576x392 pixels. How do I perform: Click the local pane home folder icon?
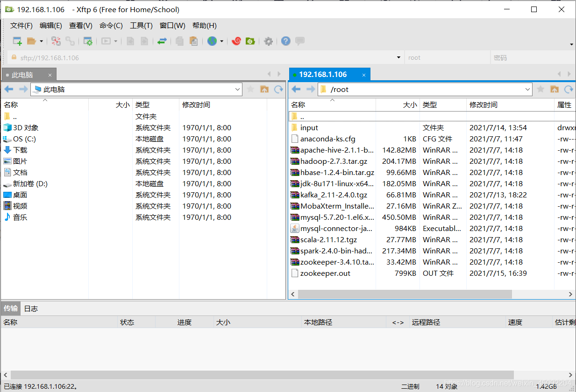click(x=264, y=89)
